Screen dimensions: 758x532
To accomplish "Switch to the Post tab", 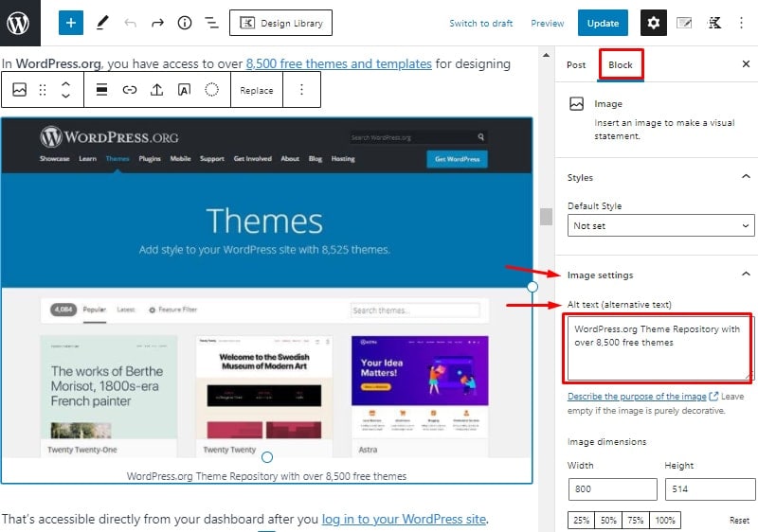I will point(576,64).
